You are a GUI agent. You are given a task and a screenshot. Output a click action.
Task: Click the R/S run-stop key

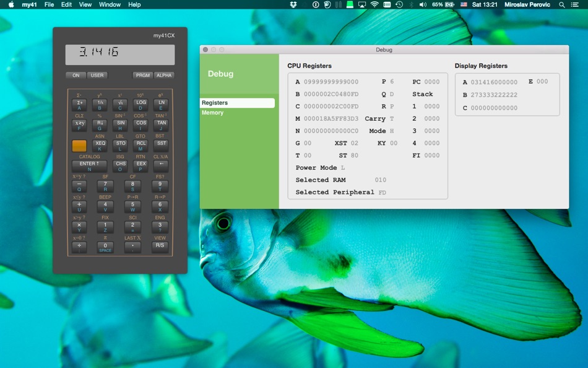point(160,247)
